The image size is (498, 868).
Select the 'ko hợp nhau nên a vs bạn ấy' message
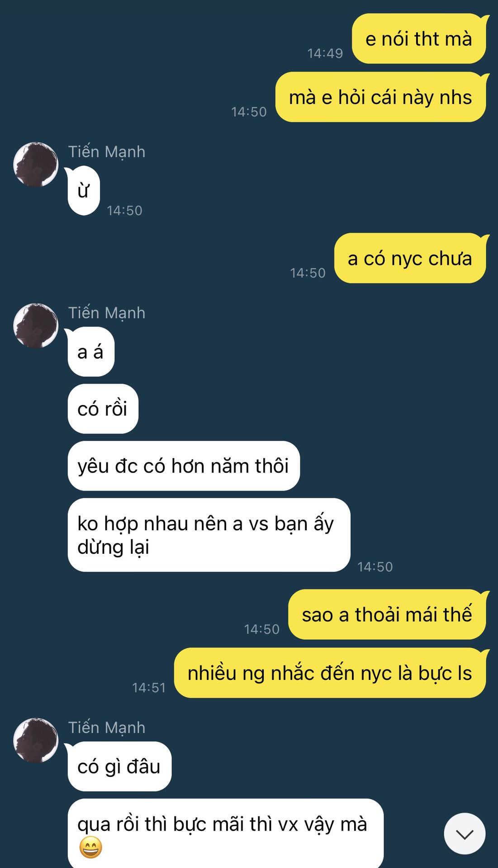(209, 535)
